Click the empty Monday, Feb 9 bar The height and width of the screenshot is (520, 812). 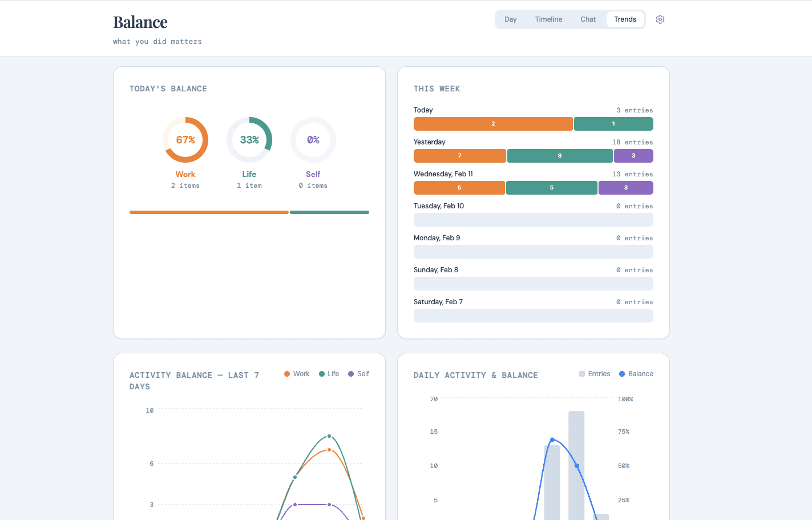534,252
